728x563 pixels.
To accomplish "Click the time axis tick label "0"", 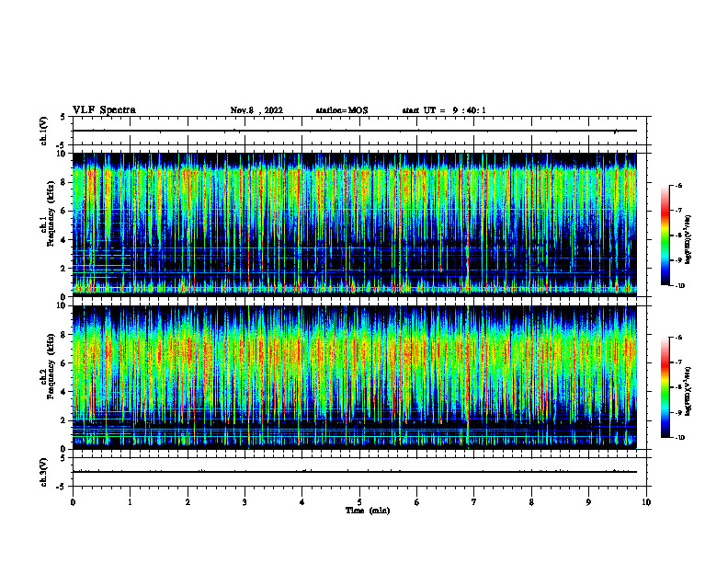I will point(73,502).
